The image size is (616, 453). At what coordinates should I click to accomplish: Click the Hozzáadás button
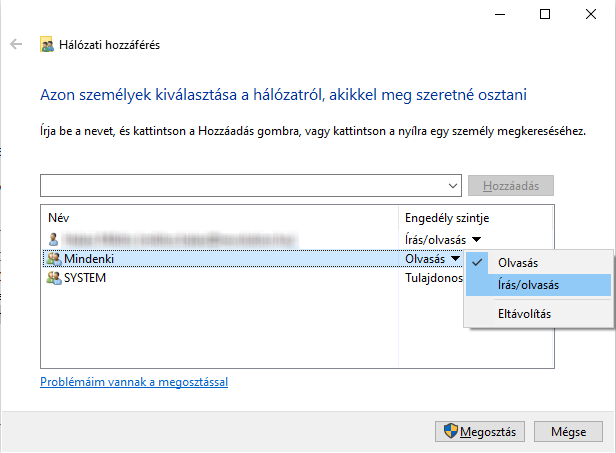[511, 185]
